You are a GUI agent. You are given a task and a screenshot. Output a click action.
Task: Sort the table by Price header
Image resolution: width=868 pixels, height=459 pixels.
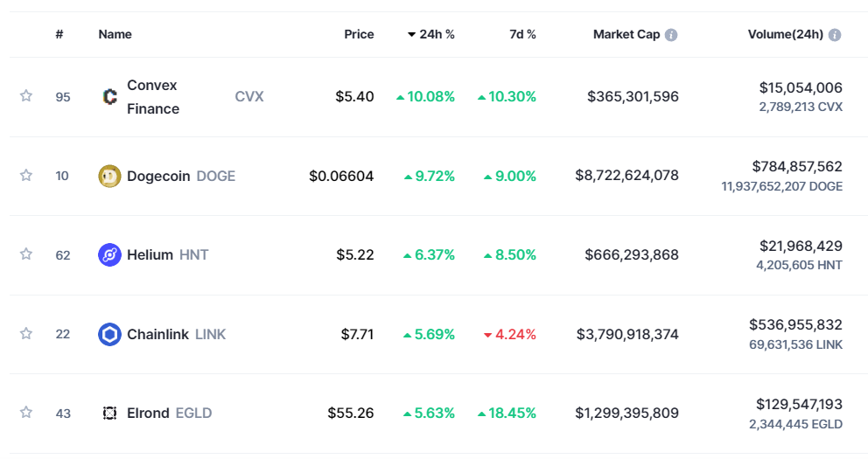click(x=359, y=35)
